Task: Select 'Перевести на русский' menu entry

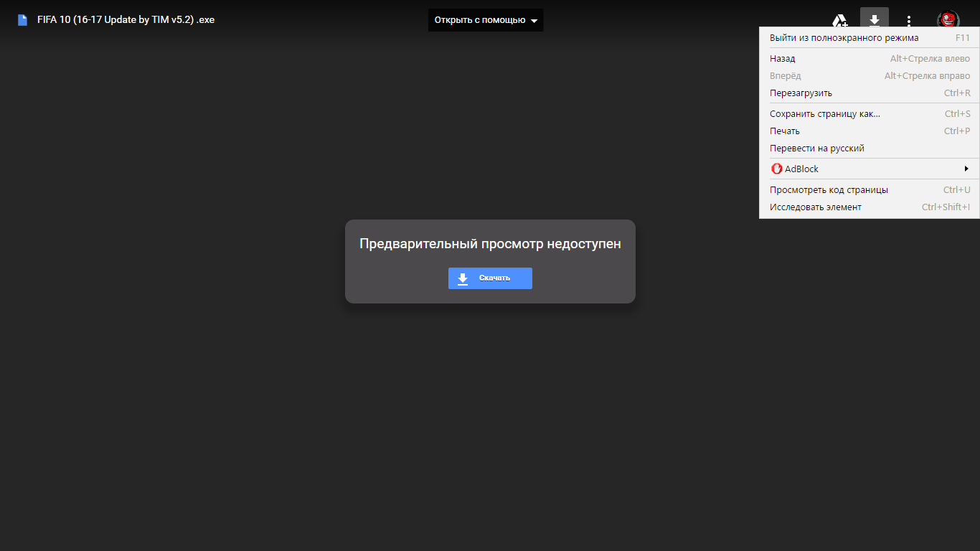Action: click(870, 149)
